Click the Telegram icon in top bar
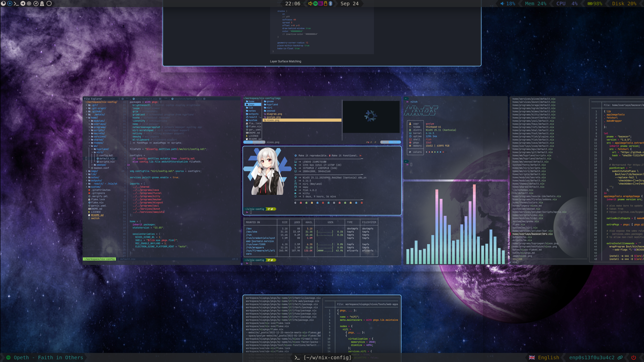This screenshot has width=644, height=362. tap(23, 4)
